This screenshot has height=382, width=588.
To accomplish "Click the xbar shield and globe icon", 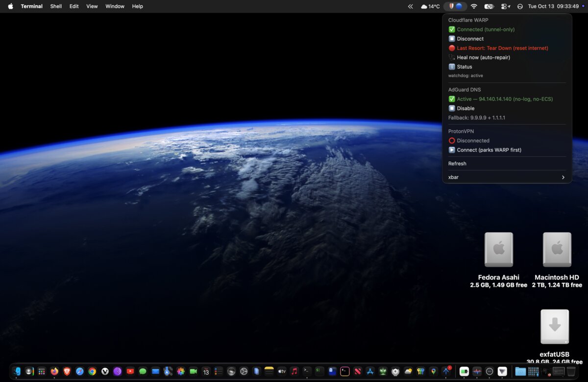I will pos(455,6).
